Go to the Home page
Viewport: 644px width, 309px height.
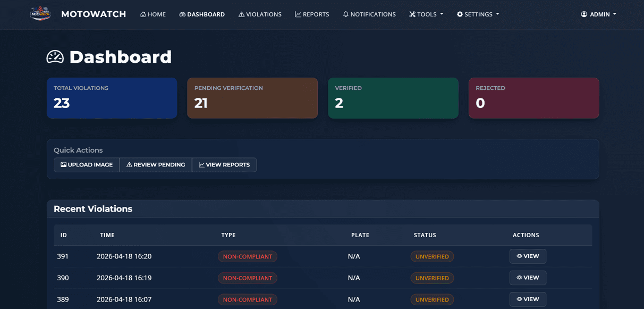(x=153, y=14)
